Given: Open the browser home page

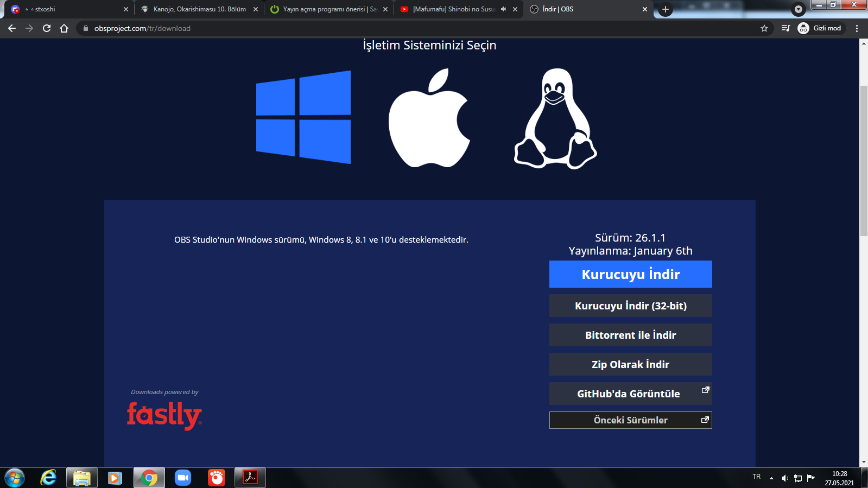Looking at the screenshot, I should (64, 28).
